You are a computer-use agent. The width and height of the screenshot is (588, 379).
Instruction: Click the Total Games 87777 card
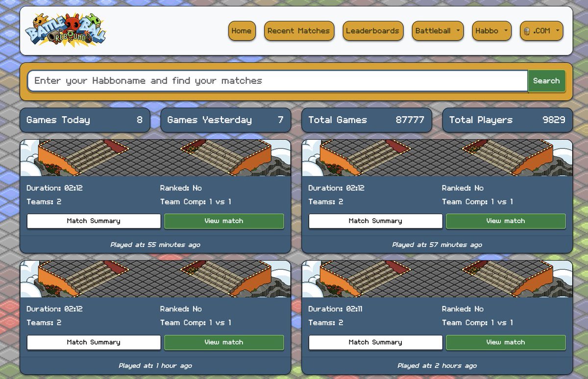tap(367, 120)
